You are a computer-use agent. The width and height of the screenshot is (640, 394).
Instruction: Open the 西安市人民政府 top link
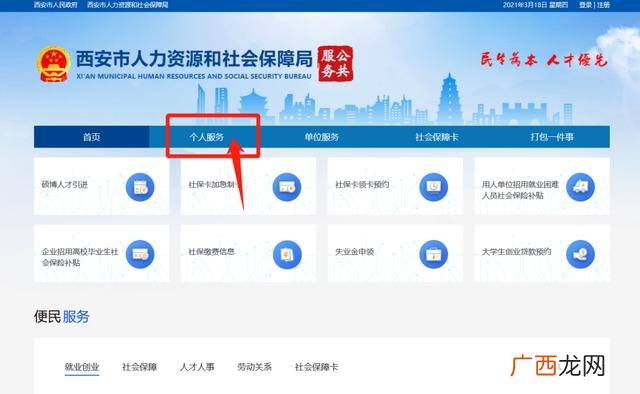tap(56, 5)
